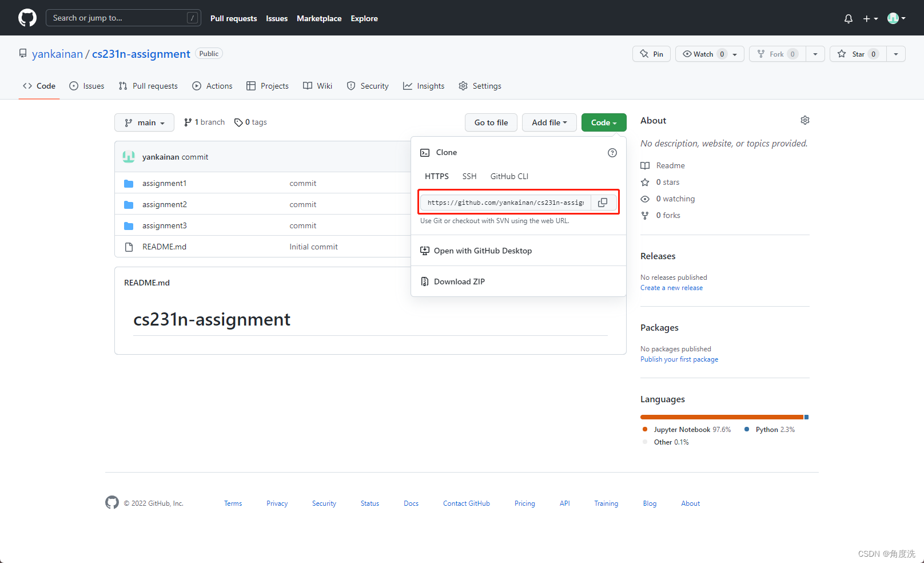The height and width of the screenshot is (563, 924).
Task: Select the HTTPS clone option
Action: tap(437, 176)
